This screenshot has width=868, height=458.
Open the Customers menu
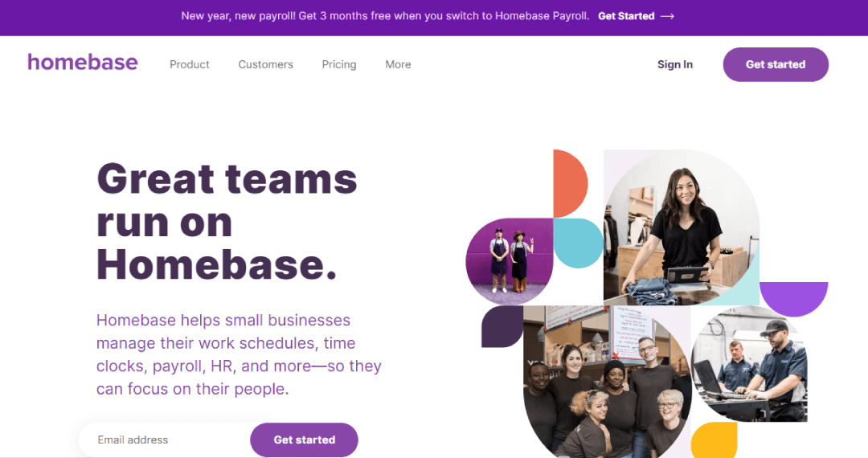[266, 65]
